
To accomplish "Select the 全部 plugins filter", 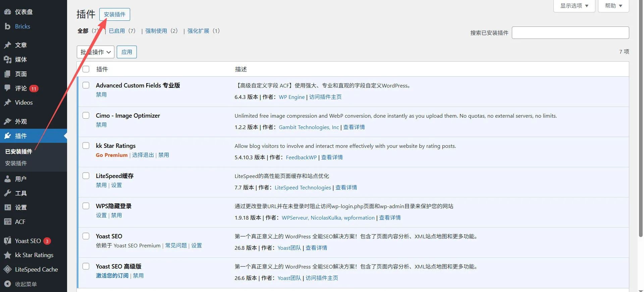I will [83, 31].
